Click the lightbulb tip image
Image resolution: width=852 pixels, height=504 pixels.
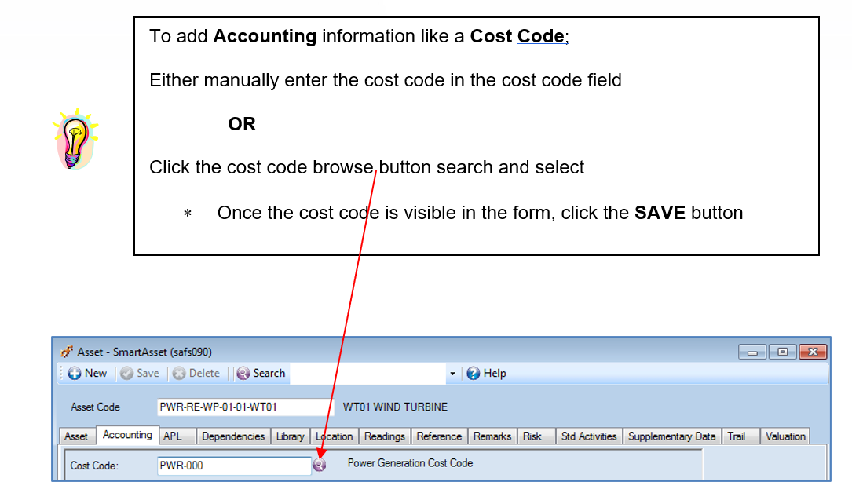tap(75, 139)
